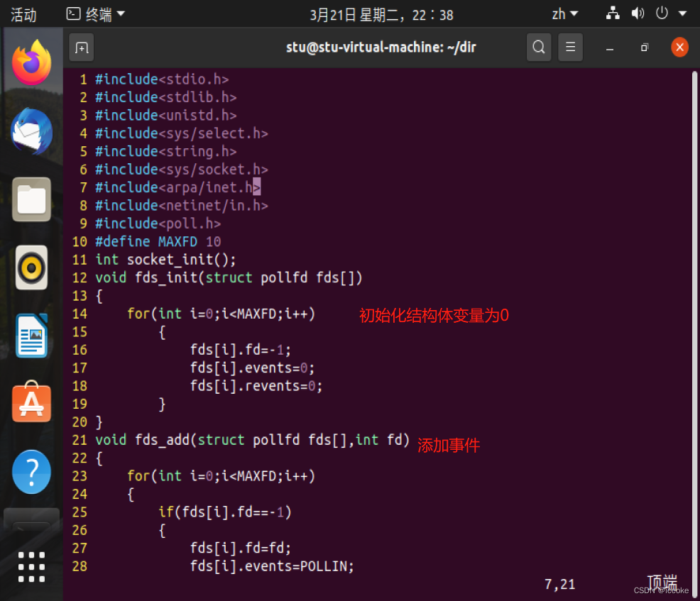700x601 pixels.
Task: Click the line '#include<sys/socket.h>'
Action: (x=181, y=170)
